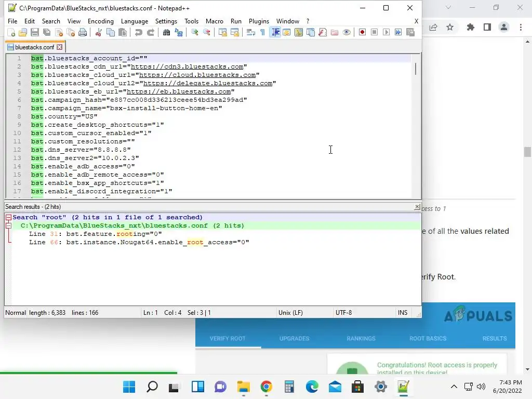Follow the cloud.bluestacks.com URL link
This screenshot has height=399, width=532.
(197, 75)
